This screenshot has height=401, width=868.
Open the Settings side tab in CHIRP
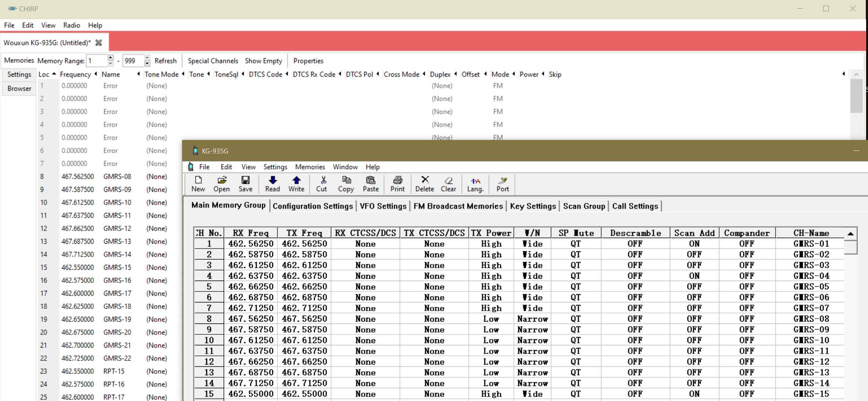(x=19, y=74)
